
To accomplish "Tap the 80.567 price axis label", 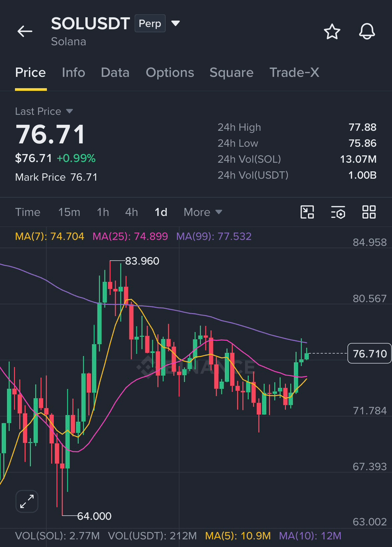I will 370,299.
